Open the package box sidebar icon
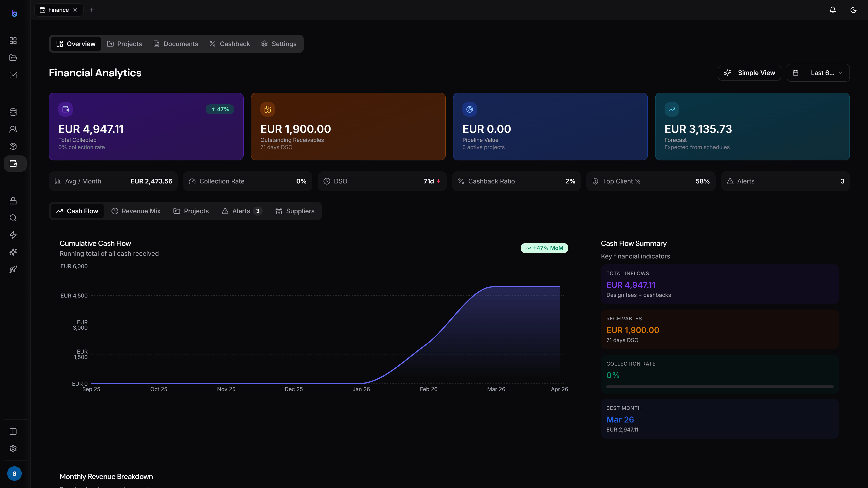868x488 pixels. (x=13, y=146)
